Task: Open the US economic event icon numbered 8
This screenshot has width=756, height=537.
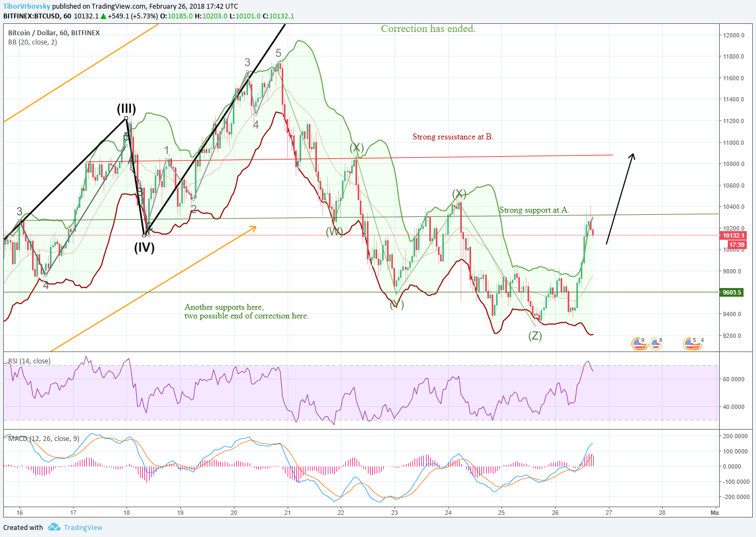Action: pos(656,343)
